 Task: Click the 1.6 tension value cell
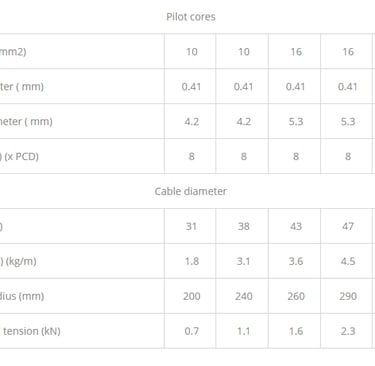[295, 331]
